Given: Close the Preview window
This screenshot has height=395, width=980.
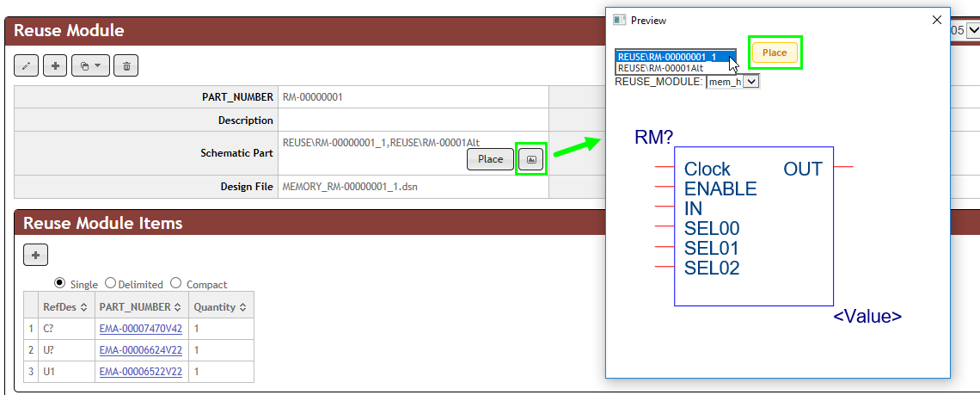Looking at the screenshot, I should [x=936, y=20].
